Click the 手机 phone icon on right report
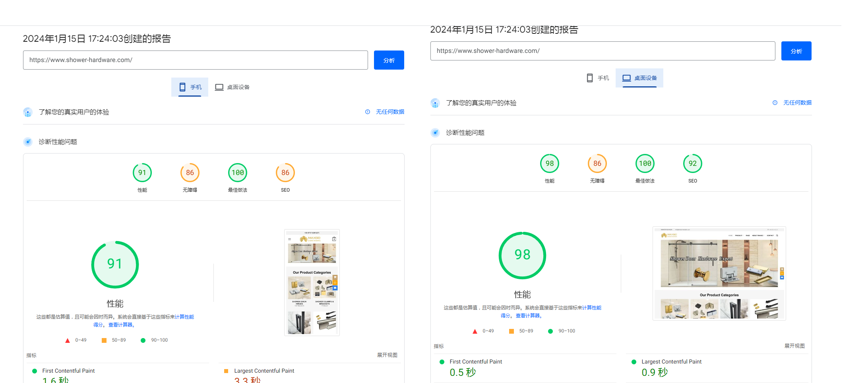The height and width of the screenshot is (383, 868). pos(589,78)
